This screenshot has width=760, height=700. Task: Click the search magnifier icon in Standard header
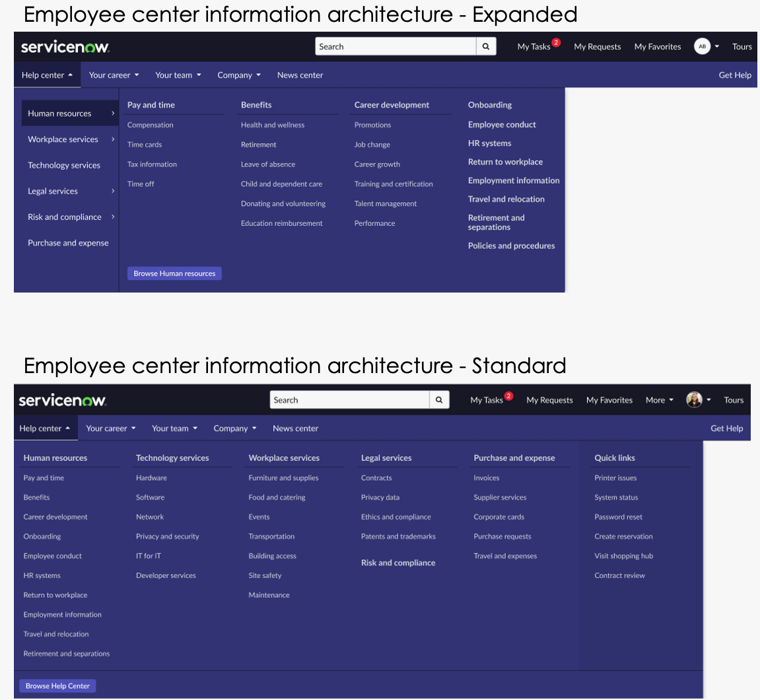tap(439, 400)
